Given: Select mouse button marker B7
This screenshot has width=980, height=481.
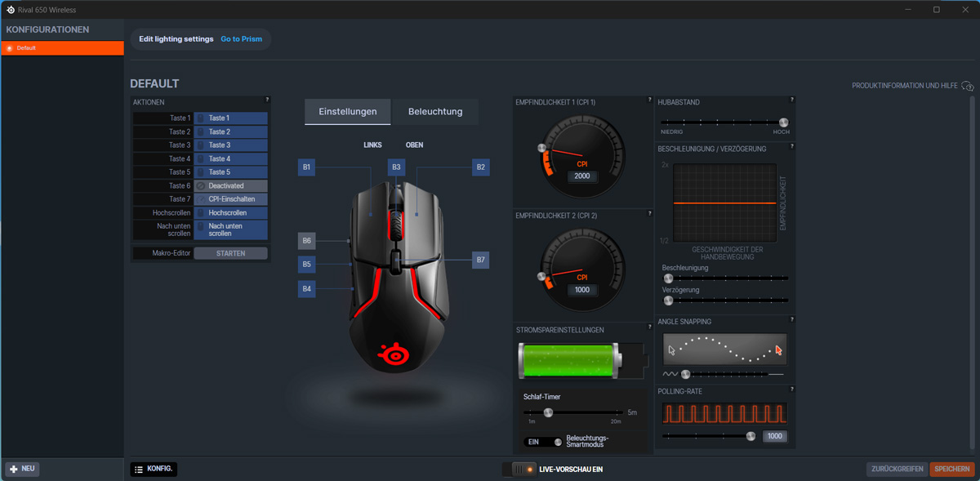Looking at the screenshot, I should tap(481, 260).
